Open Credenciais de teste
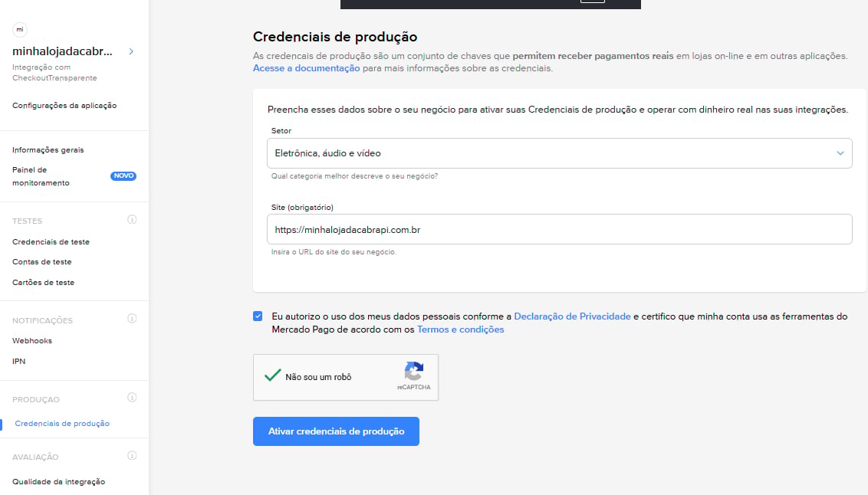Viewport: 868px width, 495px height. point(51,242)
